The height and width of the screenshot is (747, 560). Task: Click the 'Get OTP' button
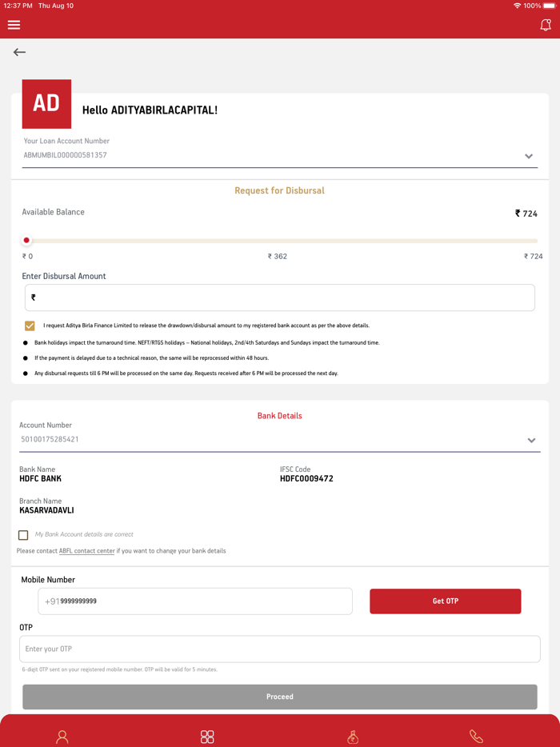445,601
